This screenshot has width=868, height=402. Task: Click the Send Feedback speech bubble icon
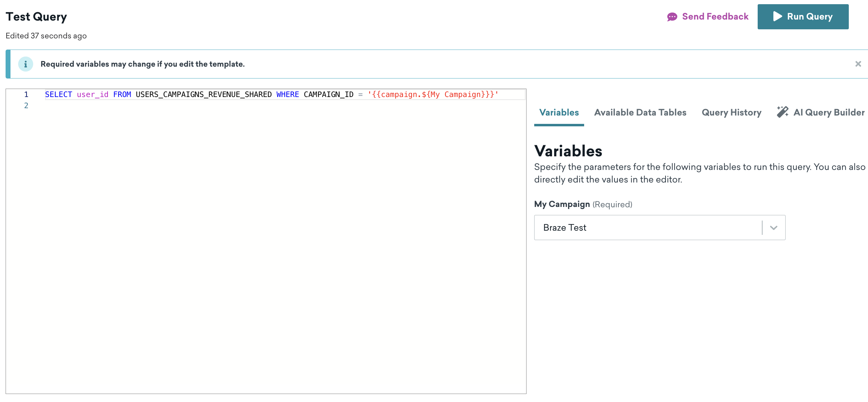672,17
